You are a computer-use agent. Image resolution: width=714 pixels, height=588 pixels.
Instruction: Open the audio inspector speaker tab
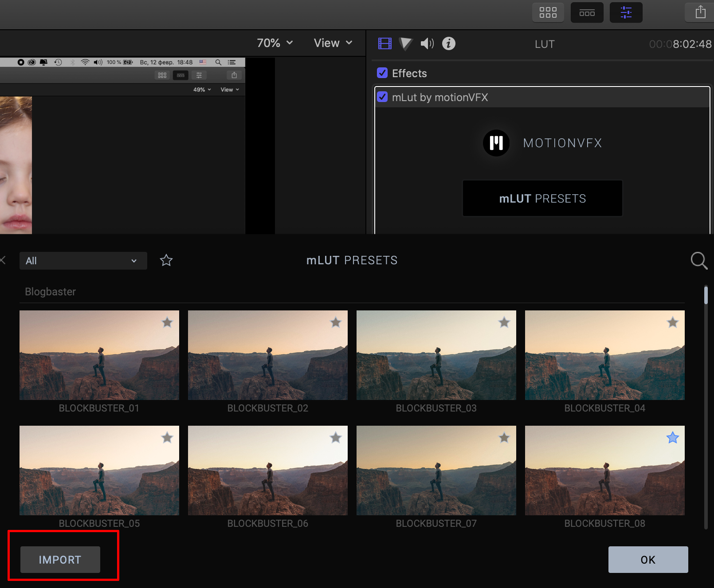click(x=427, y=43)
